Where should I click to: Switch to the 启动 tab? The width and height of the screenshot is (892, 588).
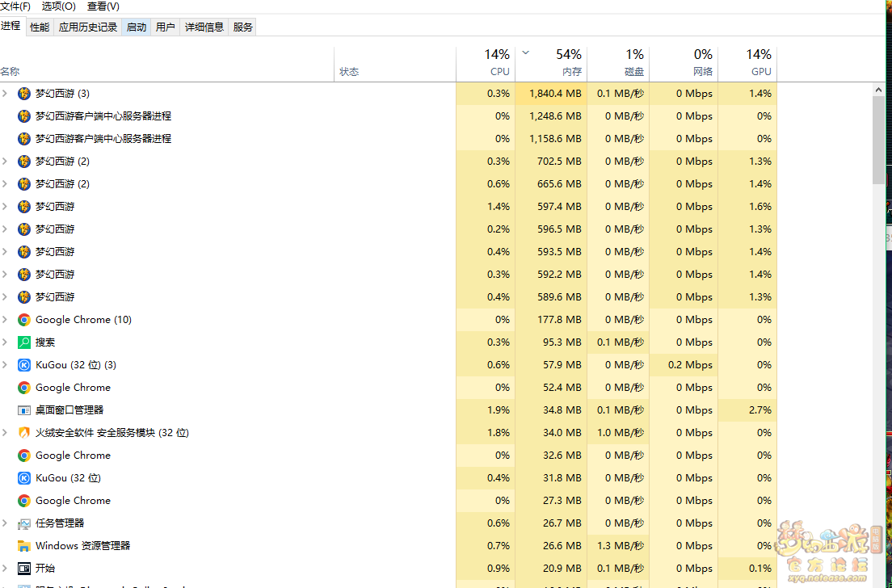(136, 27)
